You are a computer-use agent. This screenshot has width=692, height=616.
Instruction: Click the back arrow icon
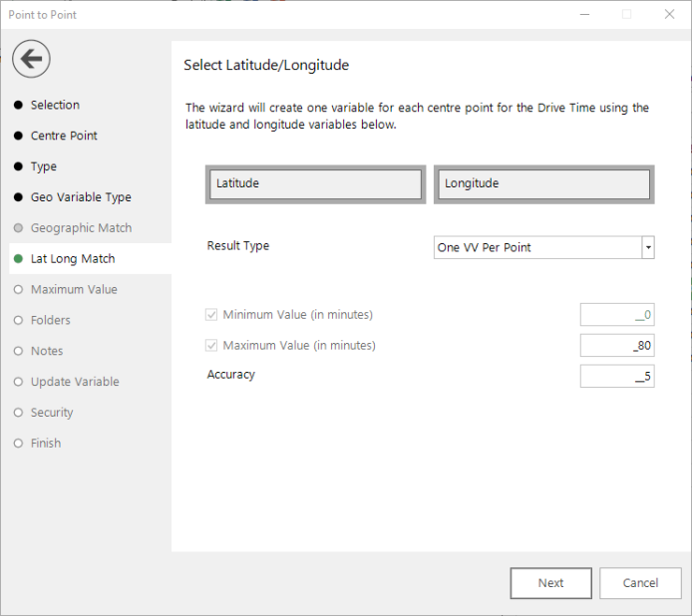pyautogui.click(x=31, y=59)
